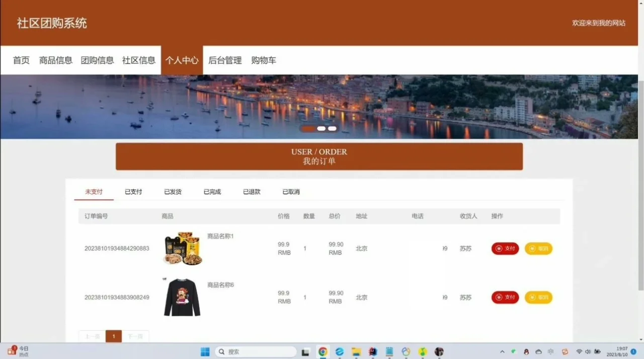The image size is (644, 359).
Task: Click the Sogou input icon in the tray
Action: click(565, 351)
